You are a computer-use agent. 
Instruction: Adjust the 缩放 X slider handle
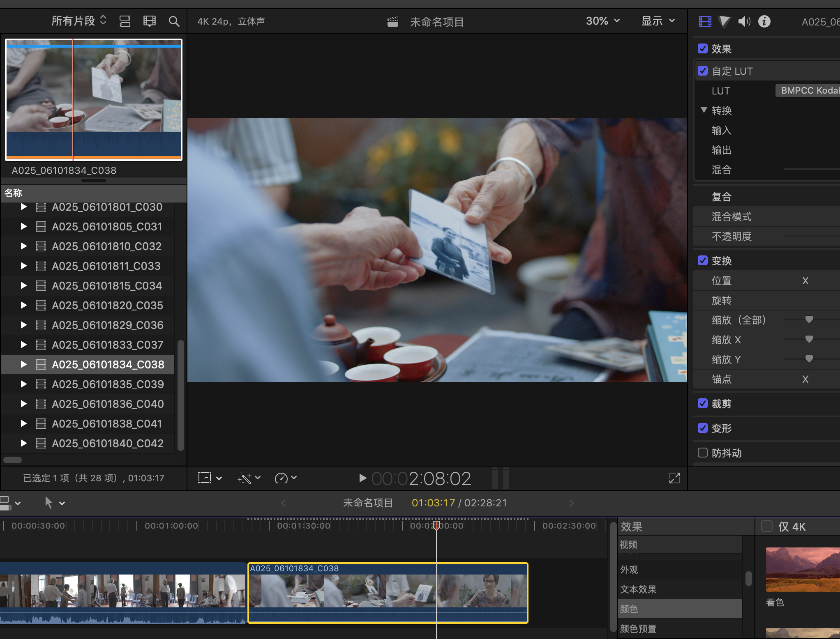(x=809, y=339)
